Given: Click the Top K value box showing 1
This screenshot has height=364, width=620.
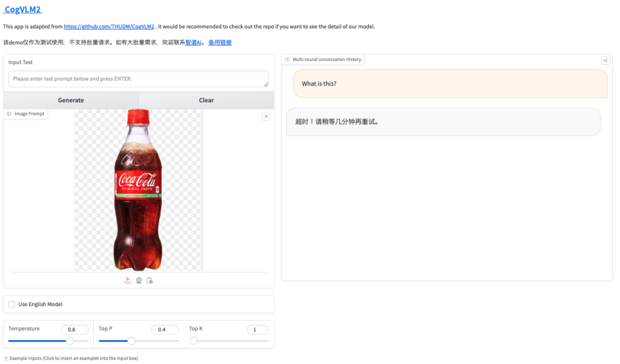Looking at the screenshot, I should pos(258,330).
